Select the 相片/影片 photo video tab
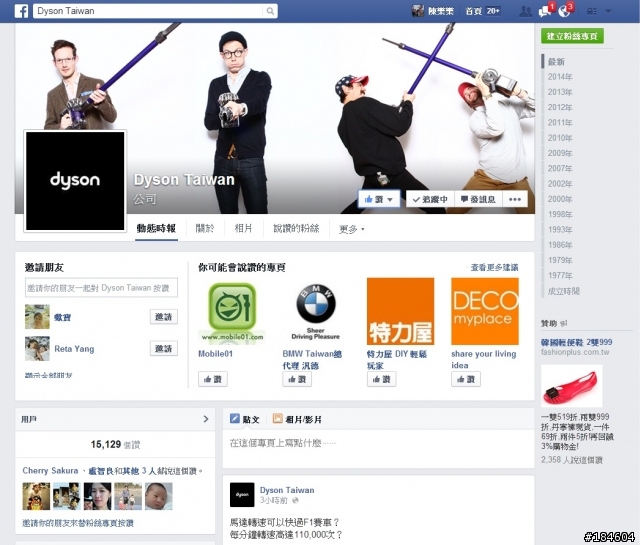The width and height of the screenshot is (640, 545). (x=297, y=419)
